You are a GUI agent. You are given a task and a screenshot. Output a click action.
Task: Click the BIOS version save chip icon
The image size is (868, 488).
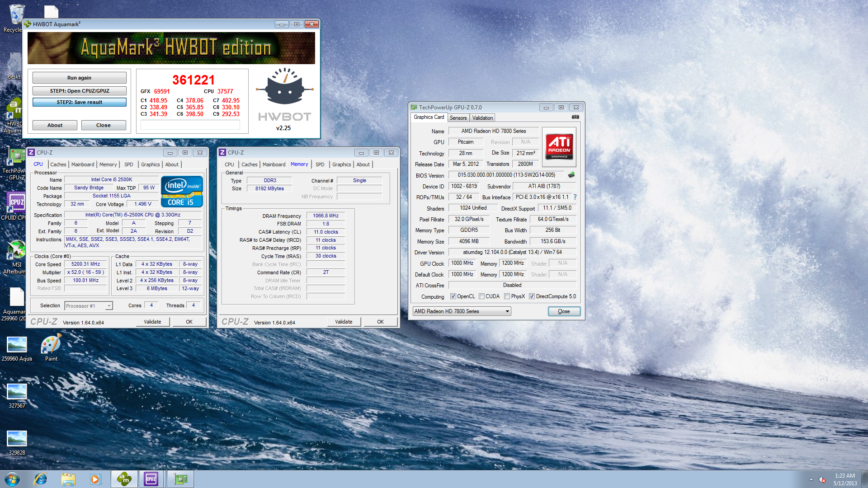[x=571, y=175]
